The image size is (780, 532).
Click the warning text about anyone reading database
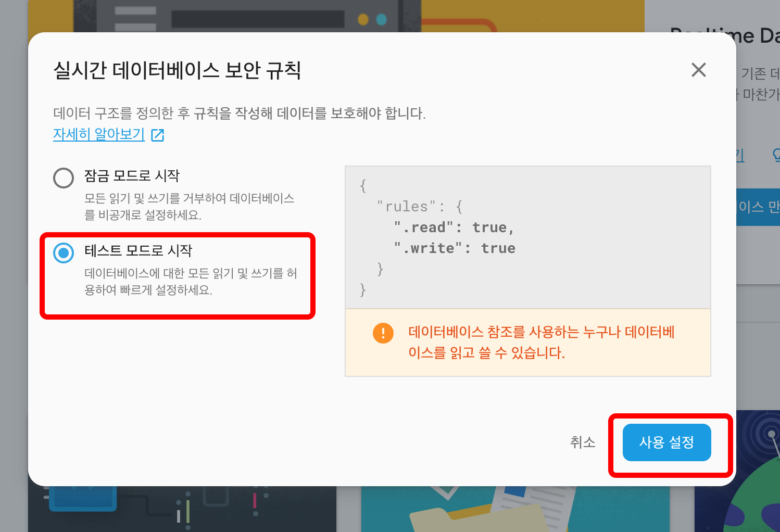[x=542, y=343]
